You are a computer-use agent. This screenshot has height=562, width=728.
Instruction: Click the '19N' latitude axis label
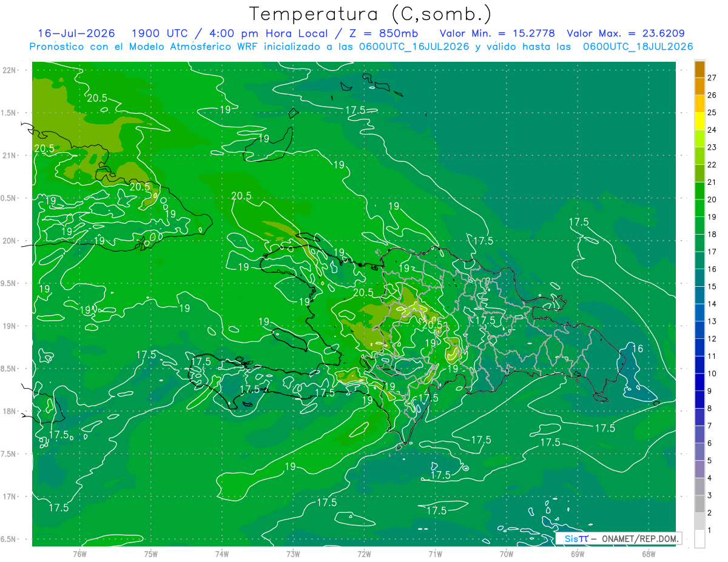pos(10,326)
